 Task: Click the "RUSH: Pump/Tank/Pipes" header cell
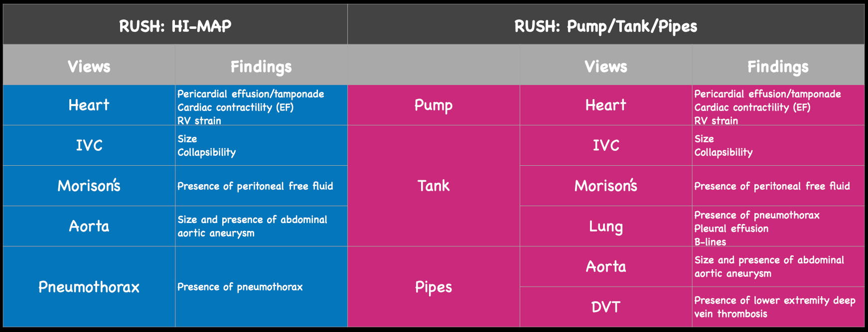(x=605, y=25)
